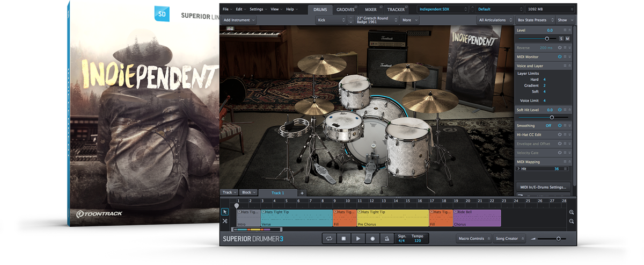Open the Add Instrument dropdown
This screenshot has height=265, width=644.
[x=239, y=20]
